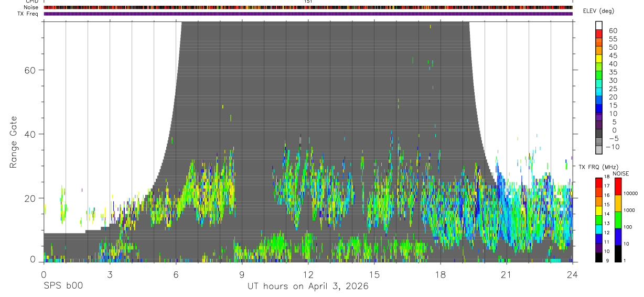The image size is (644, 297).
Task: Click the '40' tick on Range Gate axis
Action: pyautogui.click(x=31, y=134)
